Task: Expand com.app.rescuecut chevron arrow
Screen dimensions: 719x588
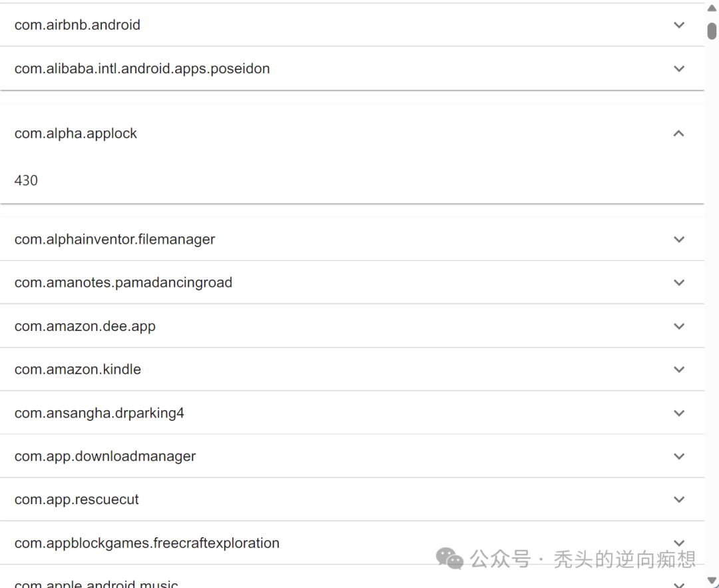Action: 679,499
